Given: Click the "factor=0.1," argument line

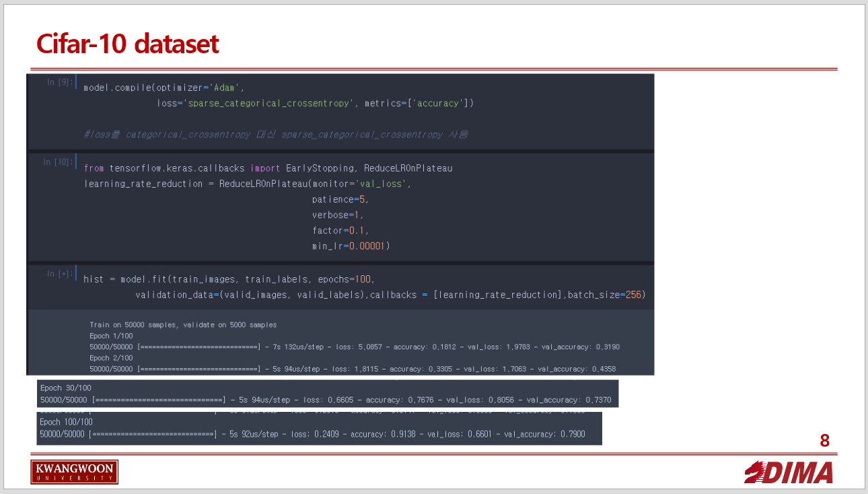Looking at the screenshot, I should pos(340,231).
